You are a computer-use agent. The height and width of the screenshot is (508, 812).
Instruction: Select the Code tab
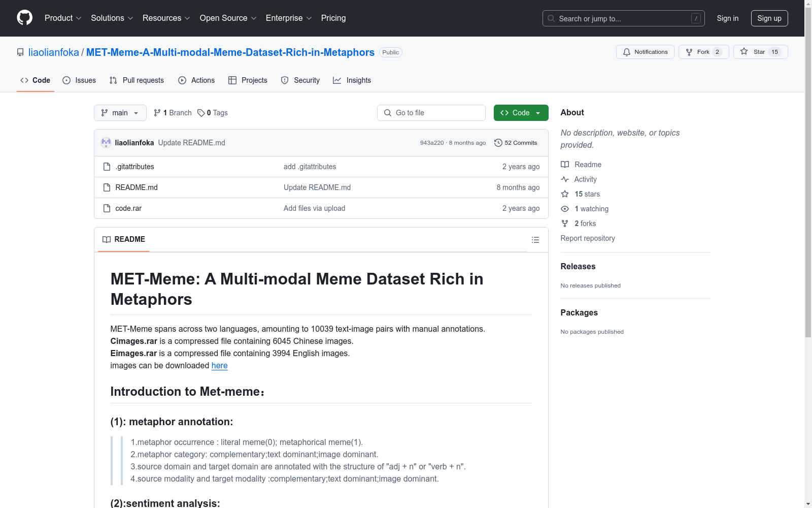tap(36, 80)
